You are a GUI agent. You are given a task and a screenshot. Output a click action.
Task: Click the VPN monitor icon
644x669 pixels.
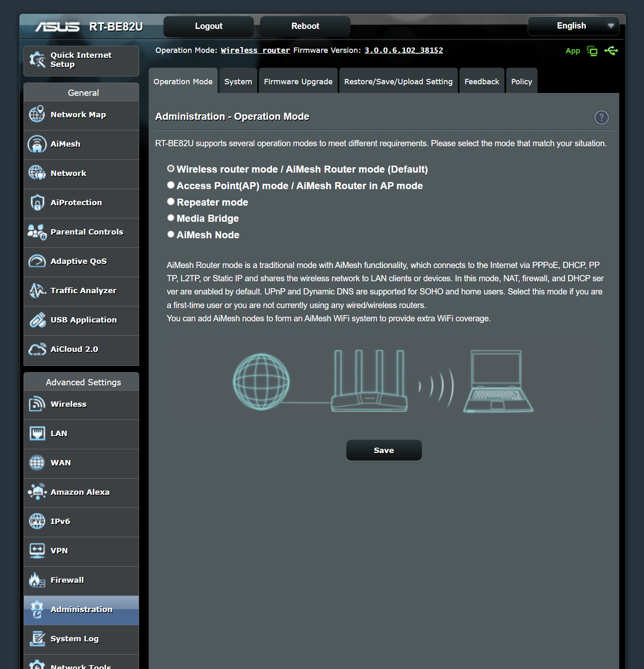pyautogui.click(x=37, y=550)
